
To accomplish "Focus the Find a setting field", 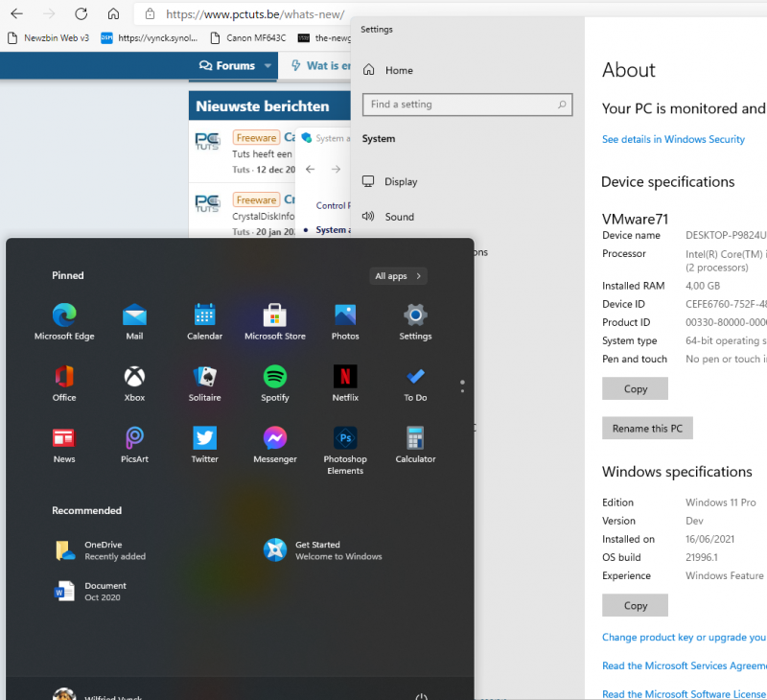I will point(467,105).
